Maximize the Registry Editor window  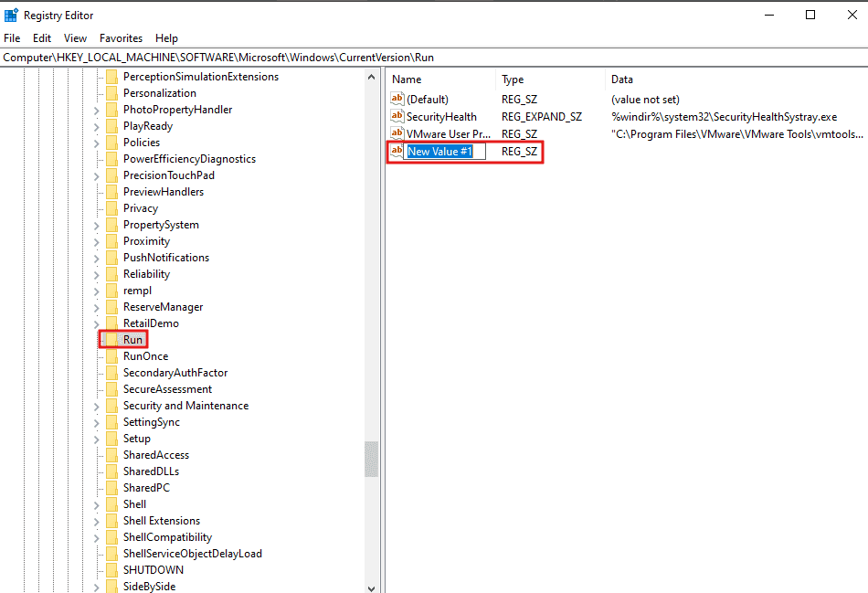(810, 15)
